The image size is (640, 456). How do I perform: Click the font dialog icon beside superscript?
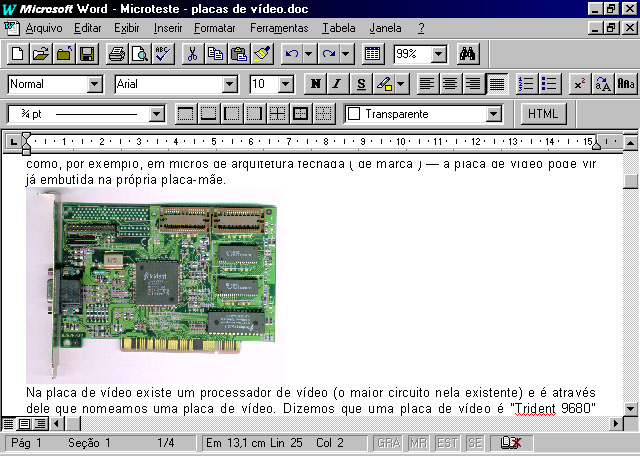click(603, 84)
